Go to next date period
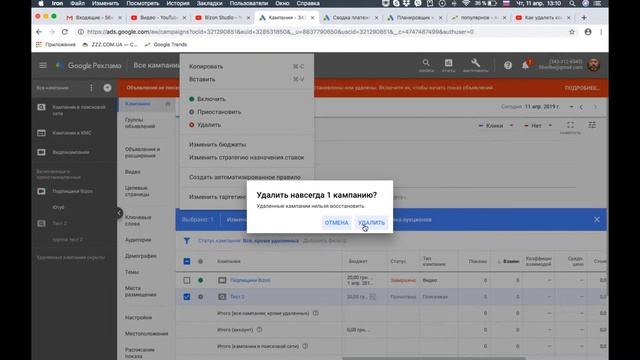The height and width of the screenshot is (360, 640). tap(595, 107)
